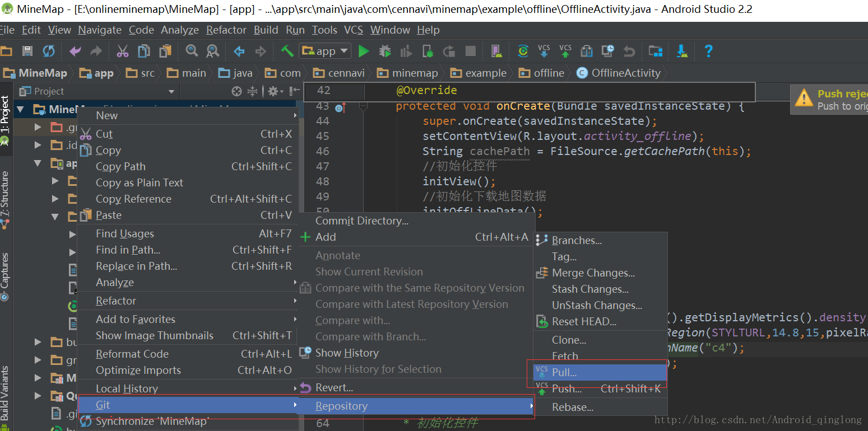Click the Replace magnifier toolbar icon
The height and width of the screenshot is (431, 868).
tap(212, 51)
